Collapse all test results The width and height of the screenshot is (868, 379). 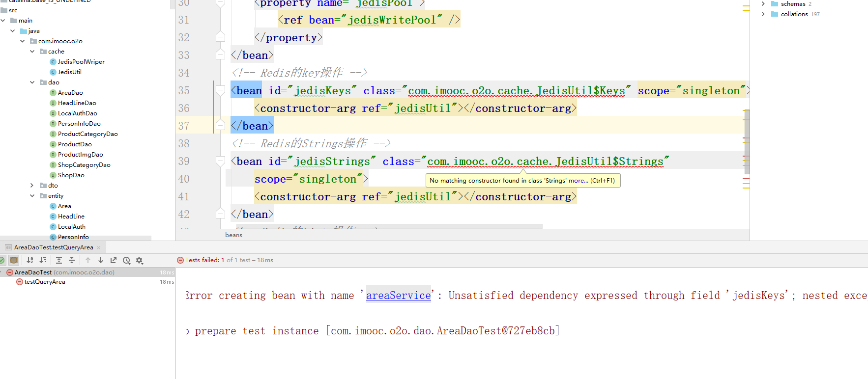point(72,260)
